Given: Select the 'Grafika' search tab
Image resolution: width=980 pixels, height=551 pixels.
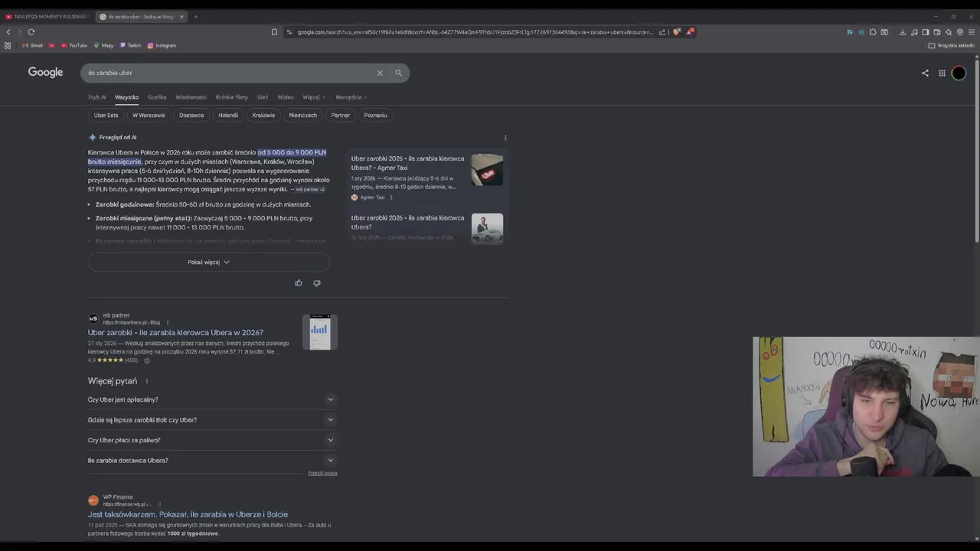Looking at the screenshot, I should 157,97.
